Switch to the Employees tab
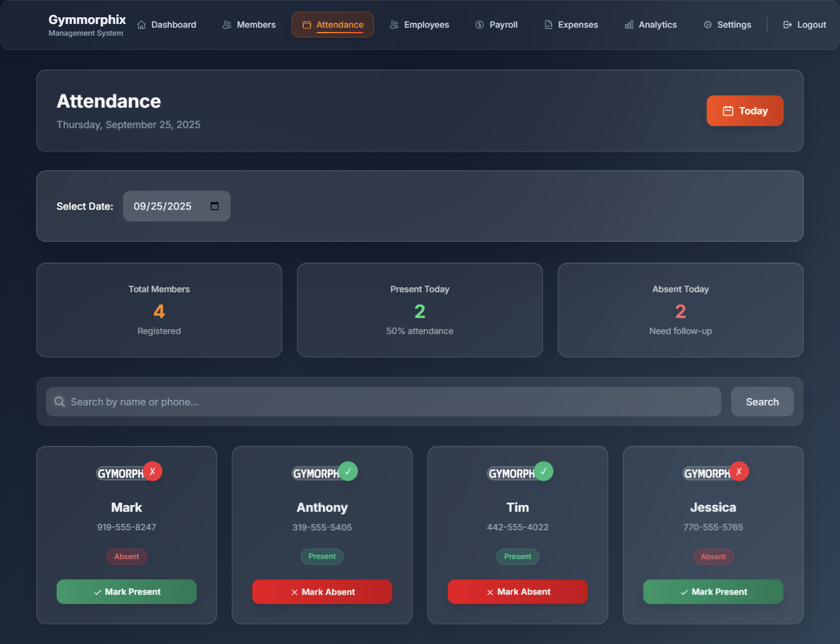The height and width of the screenshot is (644, 840). coord(419,25)
